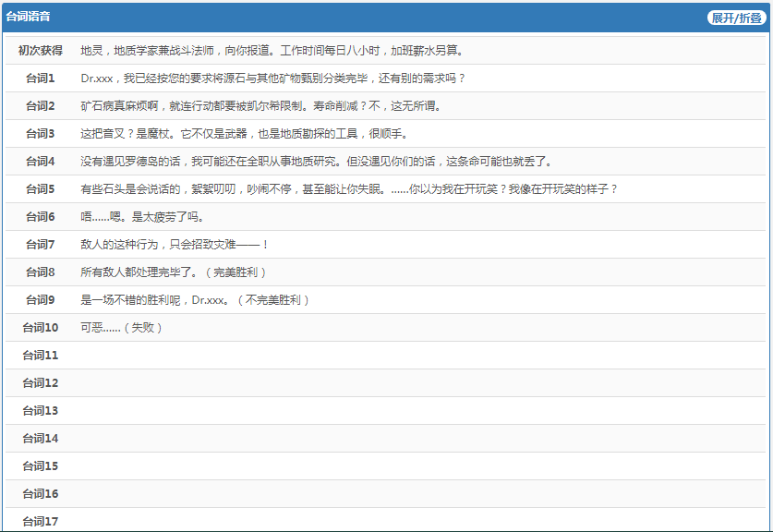Image resolution: width=773 pixels, height=532 pixels.
Task: Click the 台词5 row label
Action: 41,189
